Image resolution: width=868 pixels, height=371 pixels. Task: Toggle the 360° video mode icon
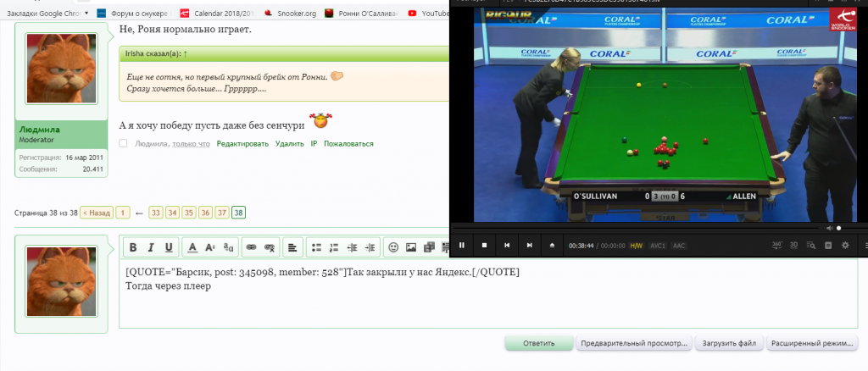(x=776, y=245)
